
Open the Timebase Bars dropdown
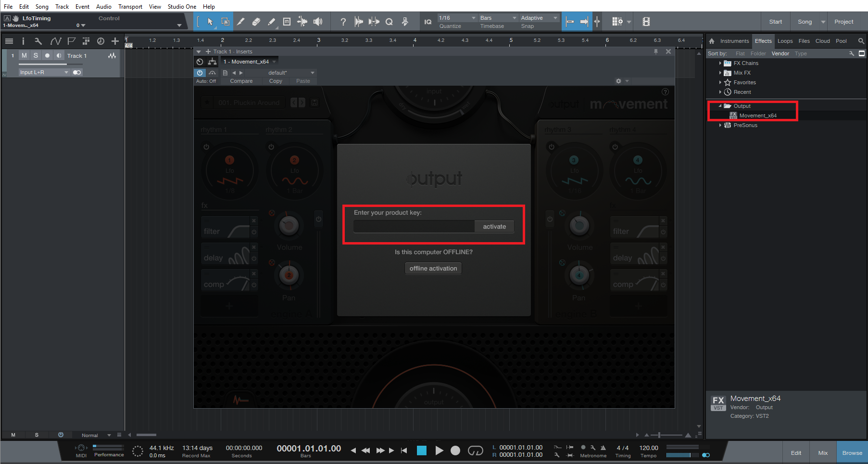498,18
